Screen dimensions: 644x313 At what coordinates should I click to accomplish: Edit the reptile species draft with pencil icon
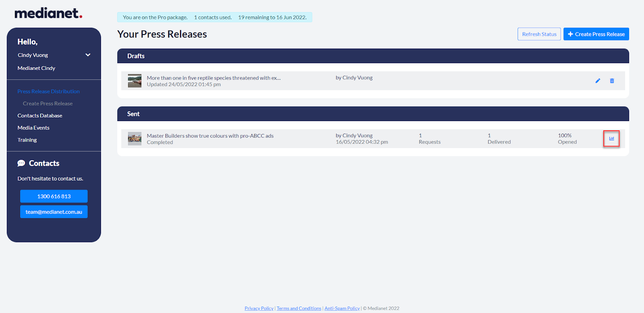[598, 81]
